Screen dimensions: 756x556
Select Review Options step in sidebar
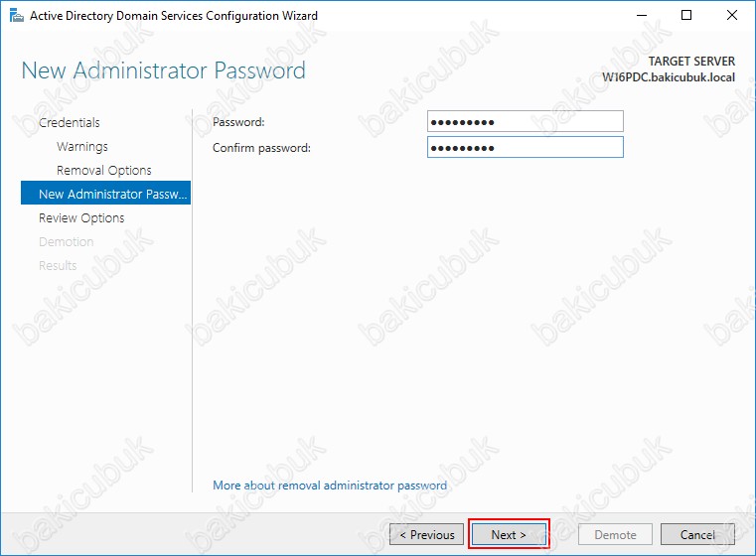point(81,217)
